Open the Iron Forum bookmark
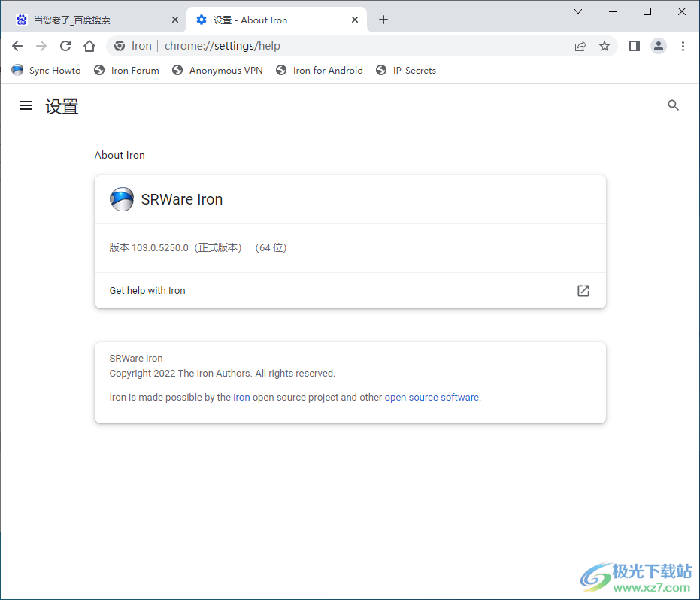Image resolution: width=700 pixels, height=600 pixels. 126,70
